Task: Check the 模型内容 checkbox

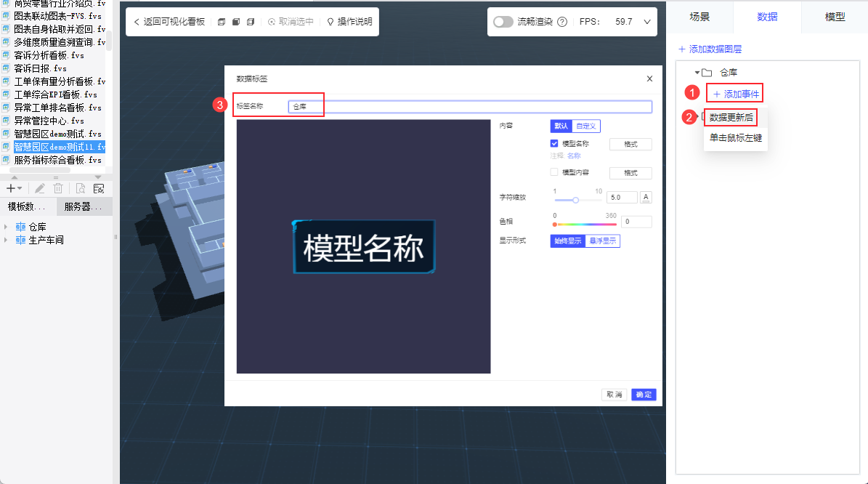Action: click(x=554, y=172)
